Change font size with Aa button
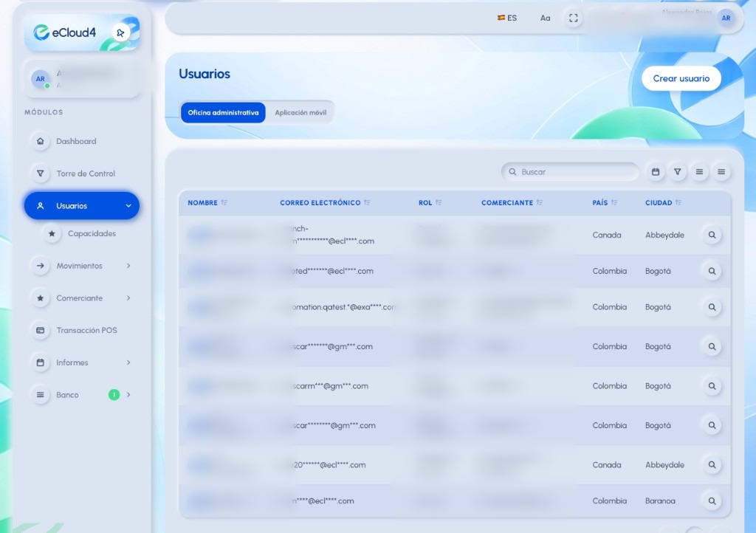The width and height of the screenshot is (756, 533). pos(545,18)
